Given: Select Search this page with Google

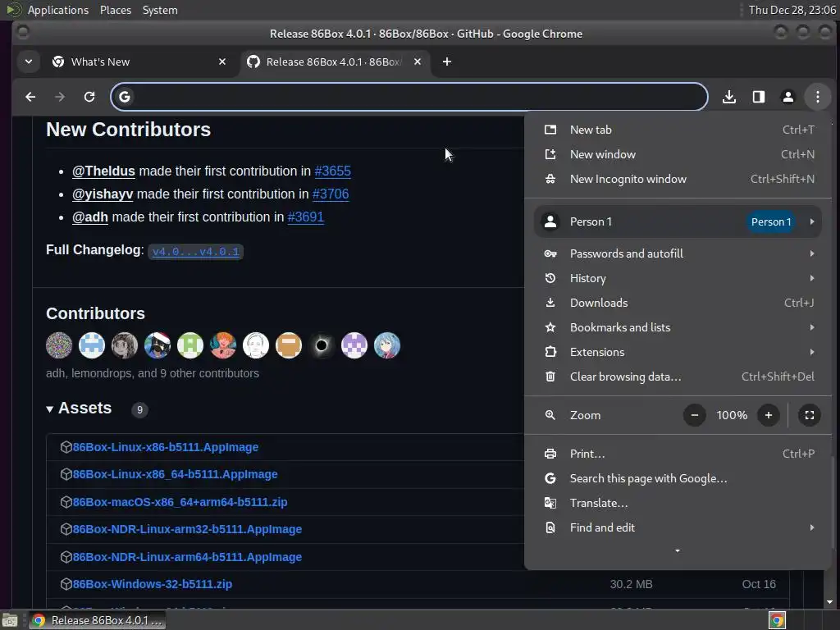Looking at the screenshot, I should 678,478.
